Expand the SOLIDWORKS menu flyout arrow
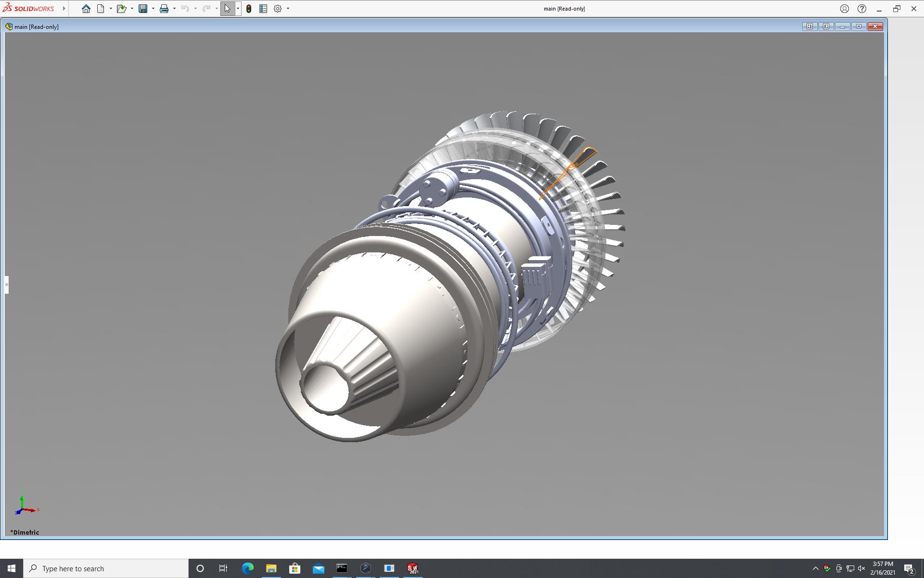 [64, 9]
